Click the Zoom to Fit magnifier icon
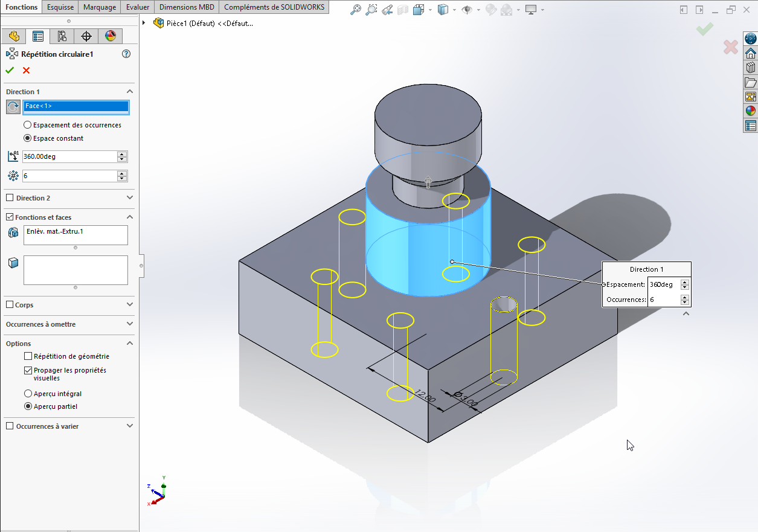The image size is (758, 532). [356, 10]
